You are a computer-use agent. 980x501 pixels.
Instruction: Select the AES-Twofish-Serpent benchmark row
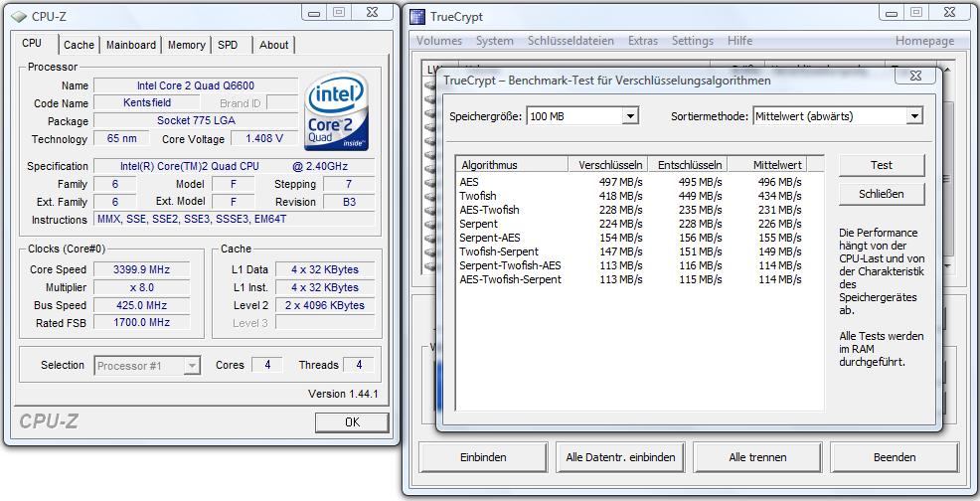[631, 279]
